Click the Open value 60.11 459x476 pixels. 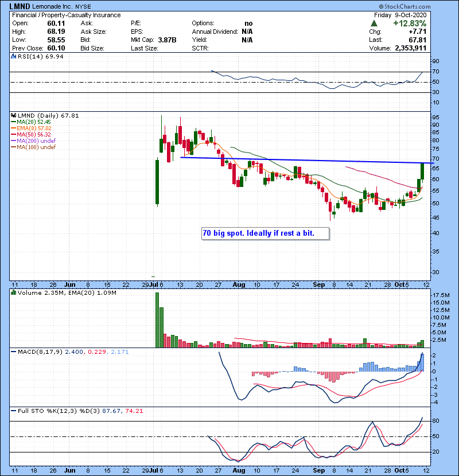pyautogui.click(x=56, y=24)
